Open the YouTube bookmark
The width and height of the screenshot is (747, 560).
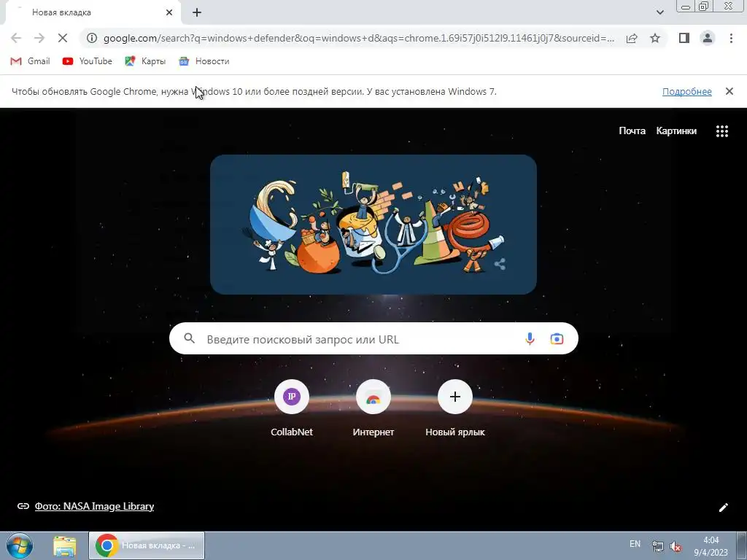pos(88,61)
